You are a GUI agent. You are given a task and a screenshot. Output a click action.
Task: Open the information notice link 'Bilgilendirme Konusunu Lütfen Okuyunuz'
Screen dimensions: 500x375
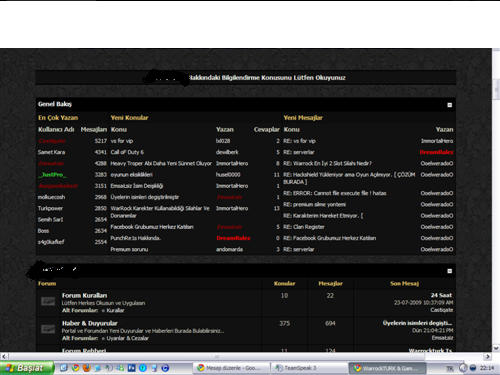pyautogui.click(x=283, y=78)
